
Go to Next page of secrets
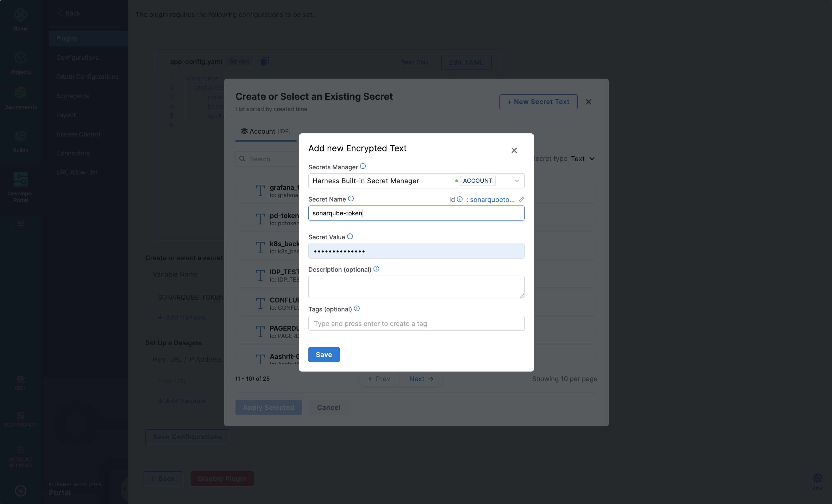coord(421,379)
